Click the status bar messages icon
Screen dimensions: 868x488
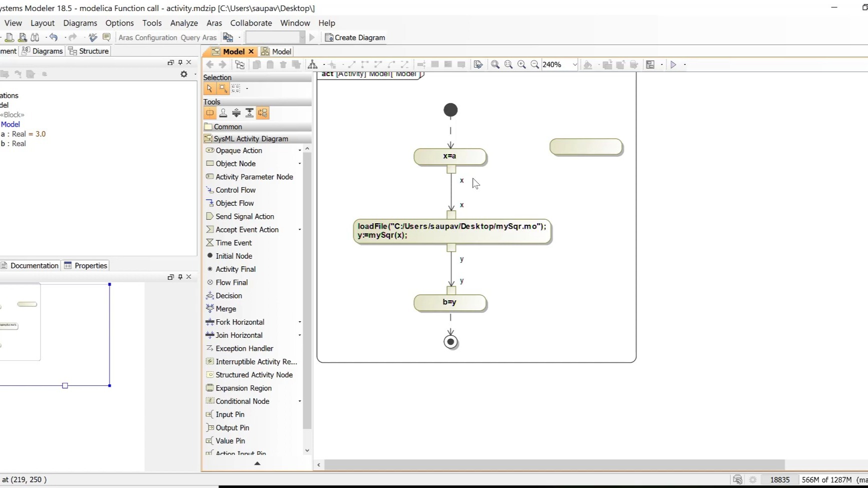pyautogui.click(x=737, y=479)
